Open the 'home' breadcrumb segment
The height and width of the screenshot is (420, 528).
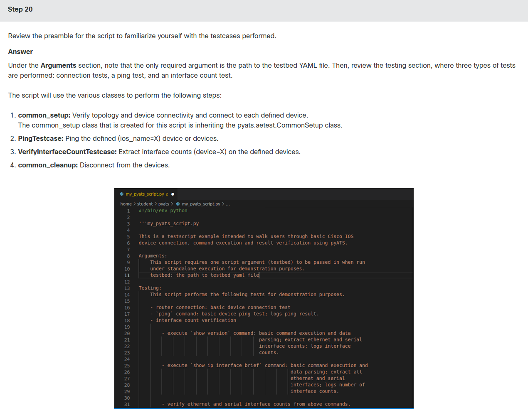[126, 204]
